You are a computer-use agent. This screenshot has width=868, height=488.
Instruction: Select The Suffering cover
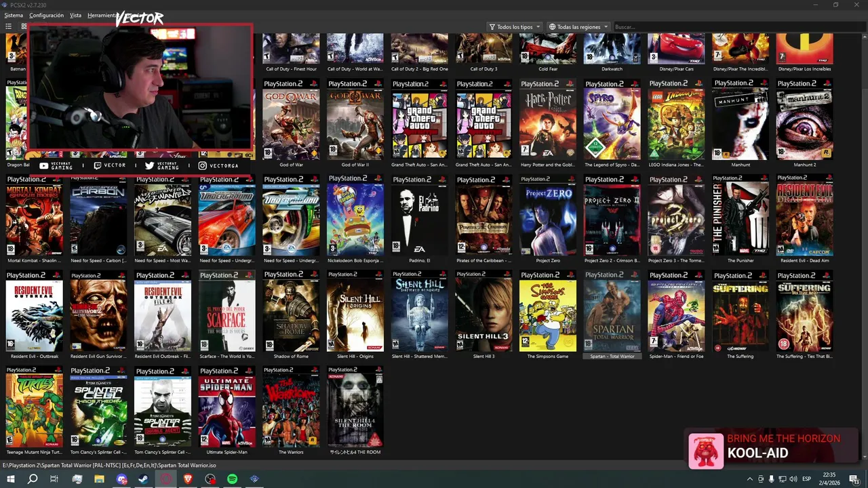click(741, 311)
